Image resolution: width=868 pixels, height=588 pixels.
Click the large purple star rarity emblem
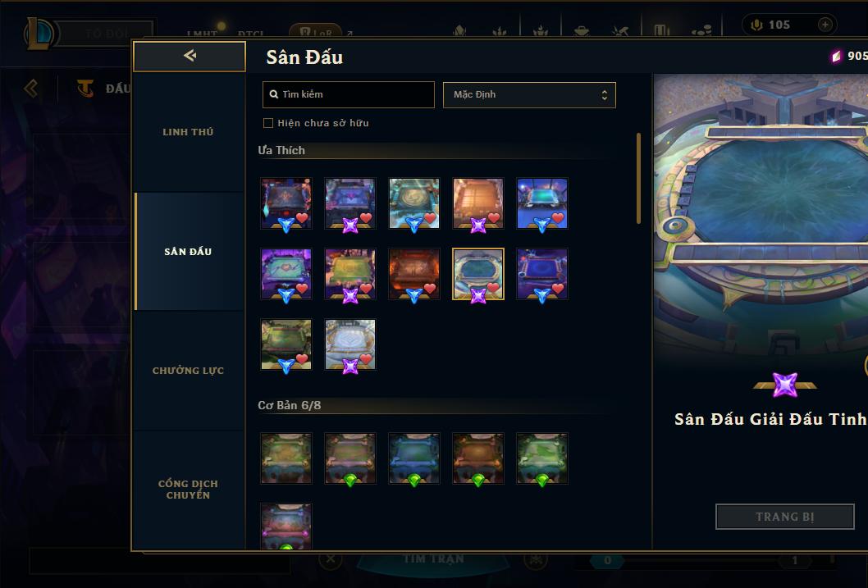(x=785, y=385)
